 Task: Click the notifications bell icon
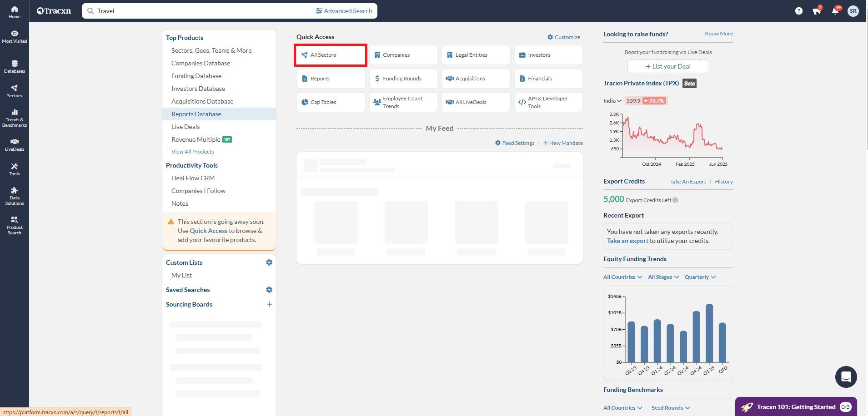[x=835, y=11]
